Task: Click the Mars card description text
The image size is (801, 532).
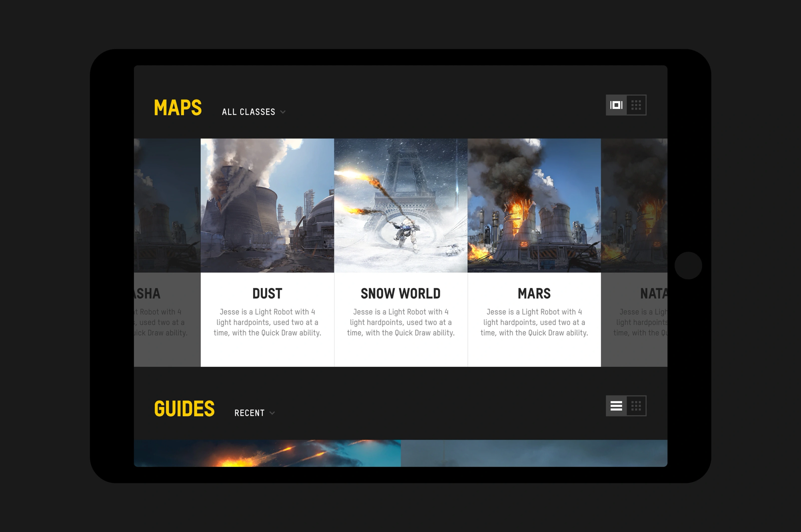Action: point(534,322)
